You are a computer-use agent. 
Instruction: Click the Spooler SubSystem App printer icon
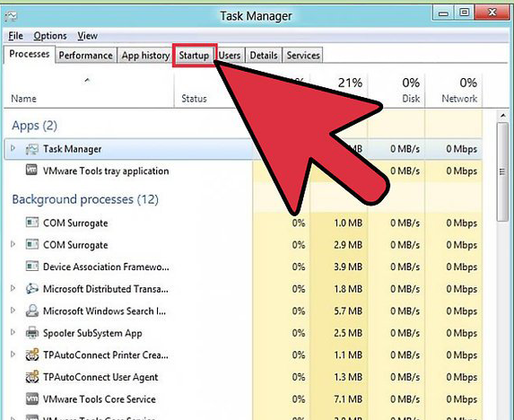[31, 333]
